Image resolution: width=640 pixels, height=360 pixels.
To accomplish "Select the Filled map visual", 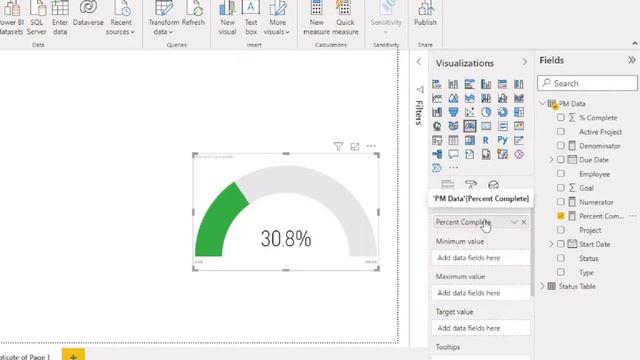I will click(x=453, y=126).
